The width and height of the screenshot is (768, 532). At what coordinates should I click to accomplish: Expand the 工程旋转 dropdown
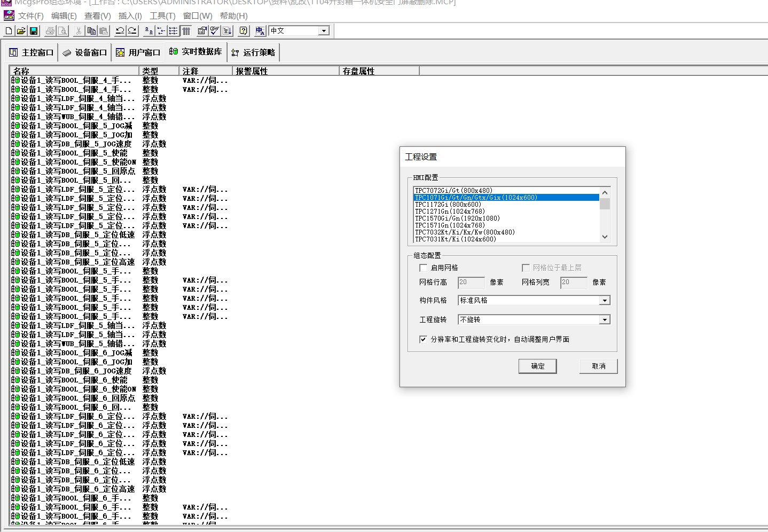coord(605,320)
